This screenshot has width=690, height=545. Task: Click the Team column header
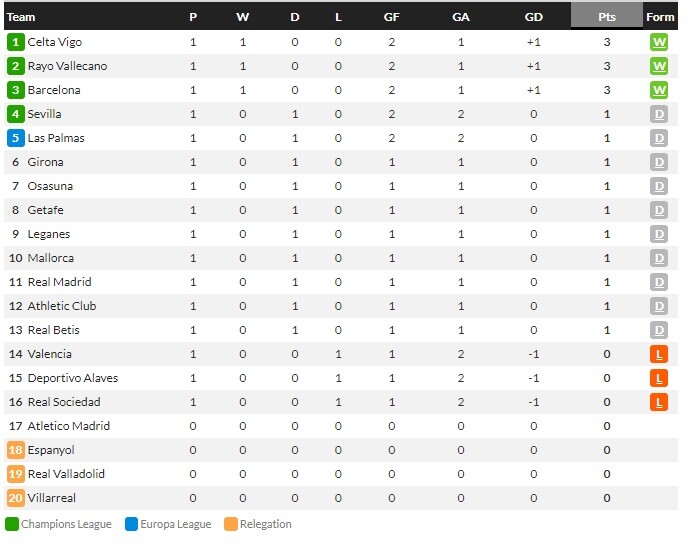point(21,17)
